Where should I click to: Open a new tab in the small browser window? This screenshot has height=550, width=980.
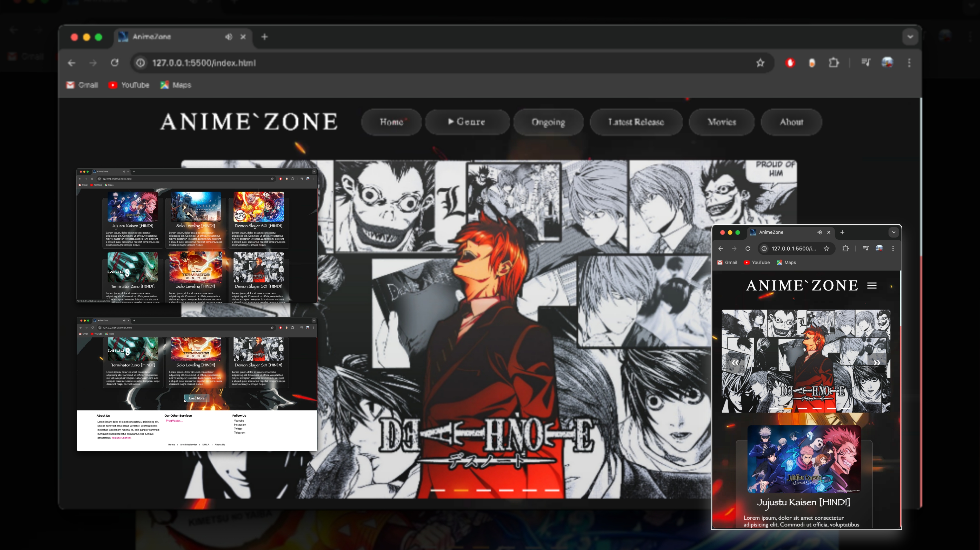(x=842, y=232)
